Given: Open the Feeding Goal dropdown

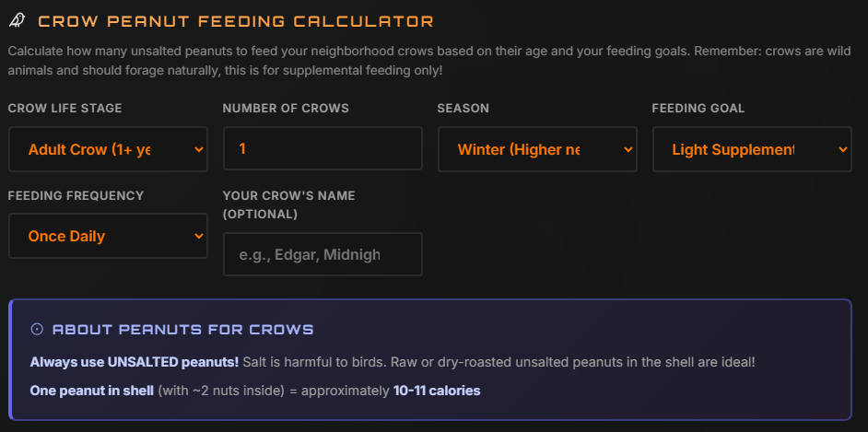Looking at the screenshot, I should [752, 149].
